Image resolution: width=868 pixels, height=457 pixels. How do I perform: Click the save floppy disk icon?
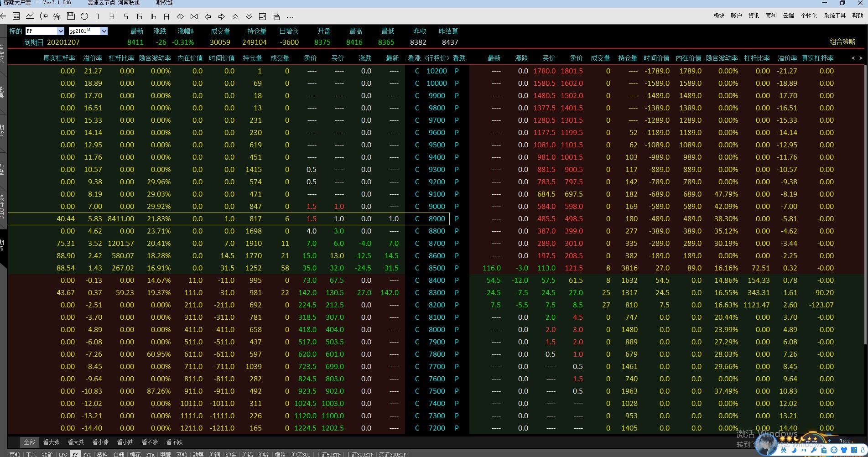[x=71, y=16]
